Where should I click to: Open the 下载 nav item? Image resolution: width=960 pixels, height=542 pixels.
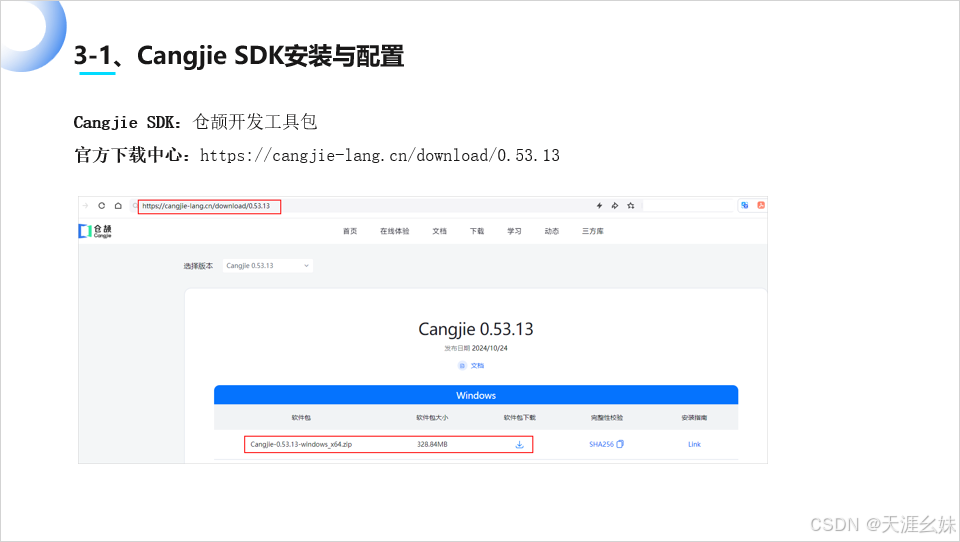pos(477,231)
